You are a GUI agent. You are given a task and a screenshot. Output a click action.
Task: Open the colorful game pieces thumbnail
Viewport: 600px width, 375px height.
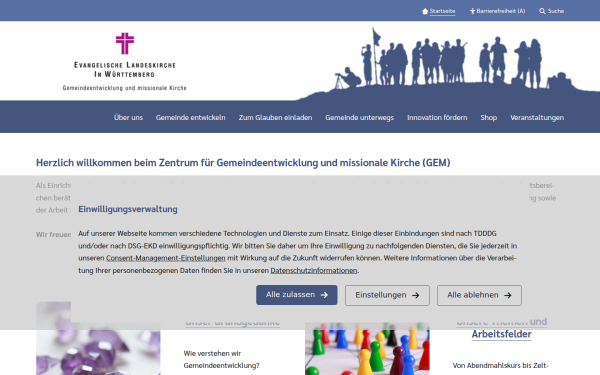367,349
